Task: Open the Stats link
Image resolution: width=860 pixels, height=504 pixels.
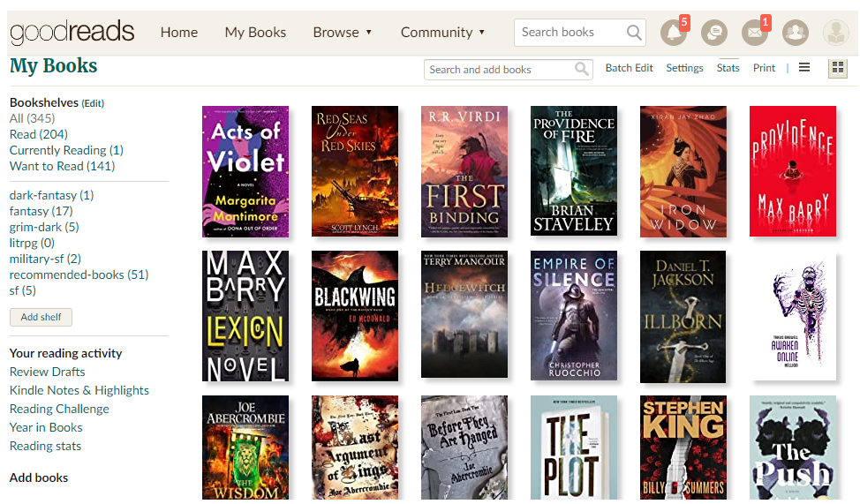Action: pyautogui.click(x=728, y=68)
